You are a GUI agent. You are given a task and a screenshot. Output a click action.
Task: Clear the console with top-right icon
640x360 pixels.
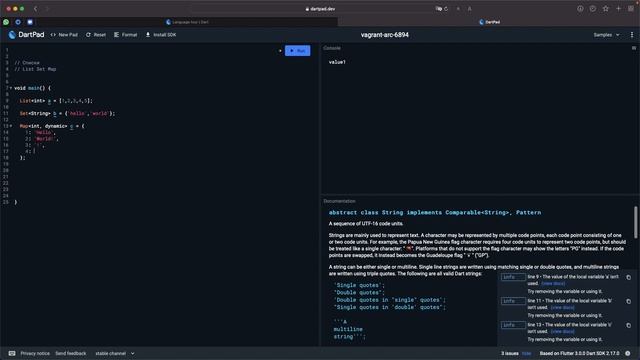click(x=634, y=48)
